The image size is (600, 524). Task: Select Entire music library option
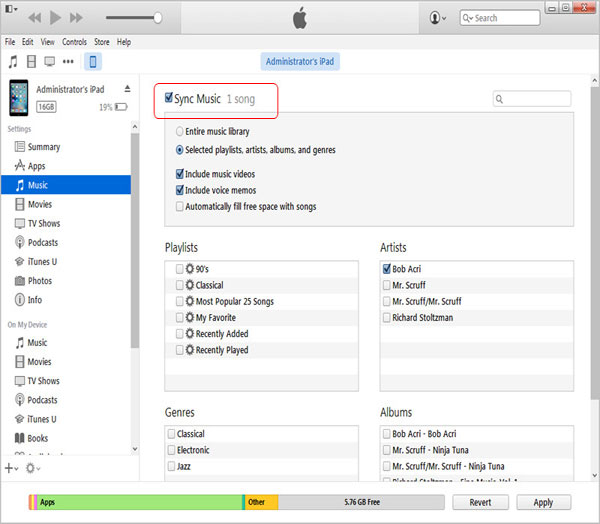coord(179,131)
